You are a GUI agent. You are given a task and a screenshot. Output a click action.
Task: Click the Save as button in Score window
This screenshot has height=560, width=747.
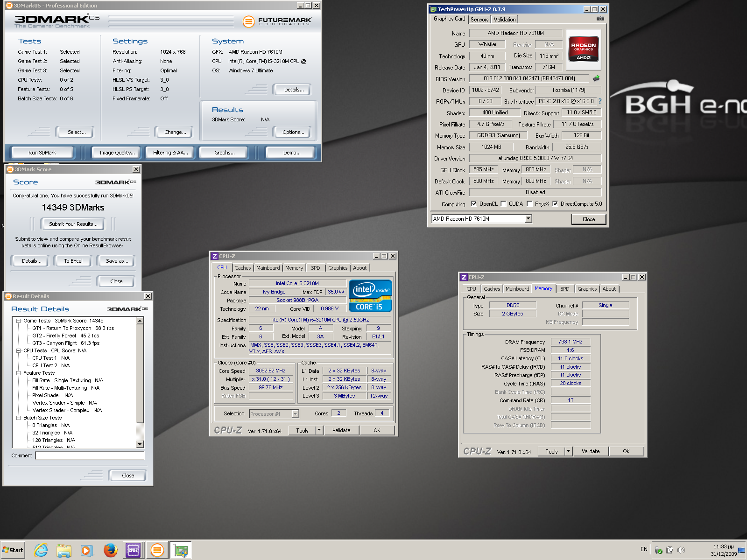117,261
